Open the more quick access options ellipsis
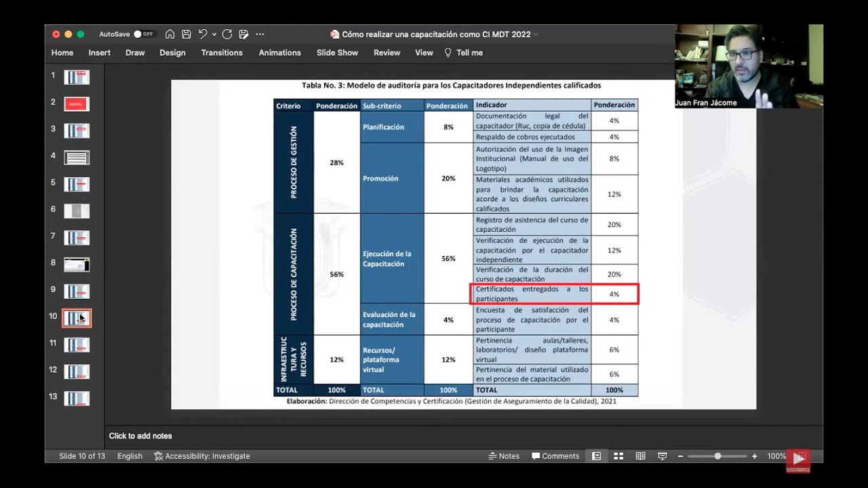The image size is (868, 488). (x=260, y=34)
